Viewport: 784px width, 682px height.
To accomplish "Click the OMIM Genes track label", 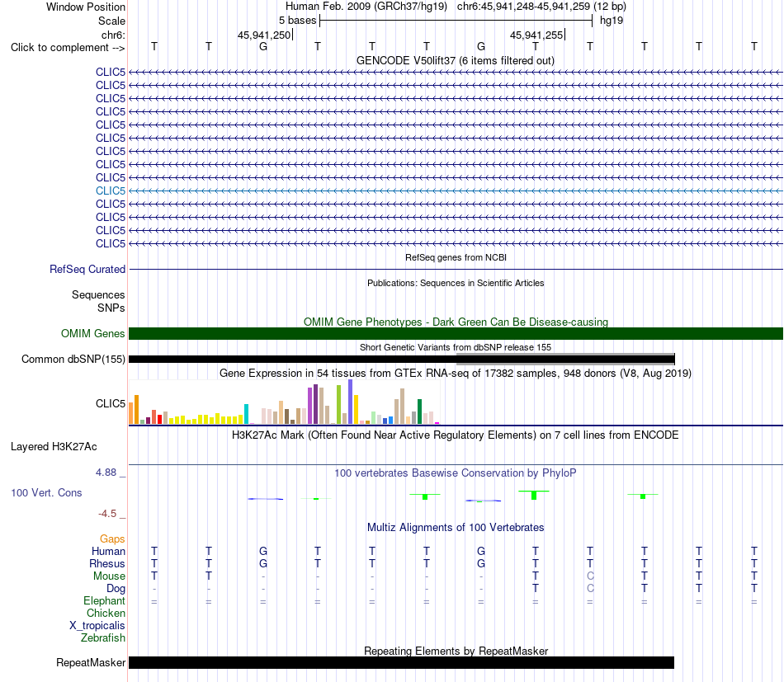I will tap(92, 333).
